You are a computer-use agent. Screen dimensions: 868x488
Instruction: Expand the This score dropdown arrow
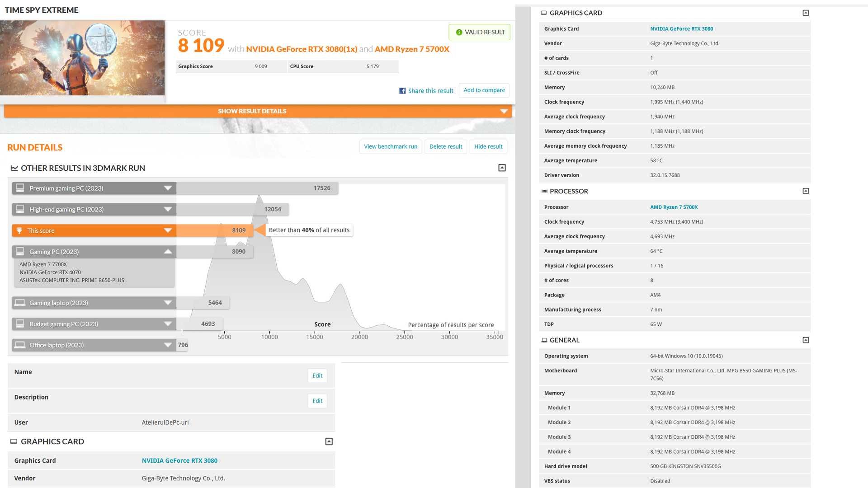168,230
